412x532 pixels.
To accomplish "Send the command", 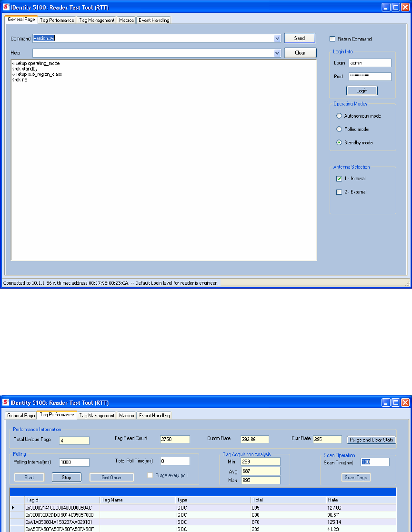I will [300, 38].
